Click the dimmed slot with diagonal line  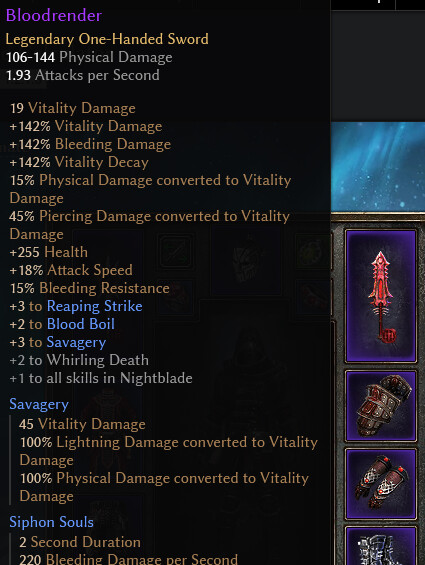[x=176, y=251]
